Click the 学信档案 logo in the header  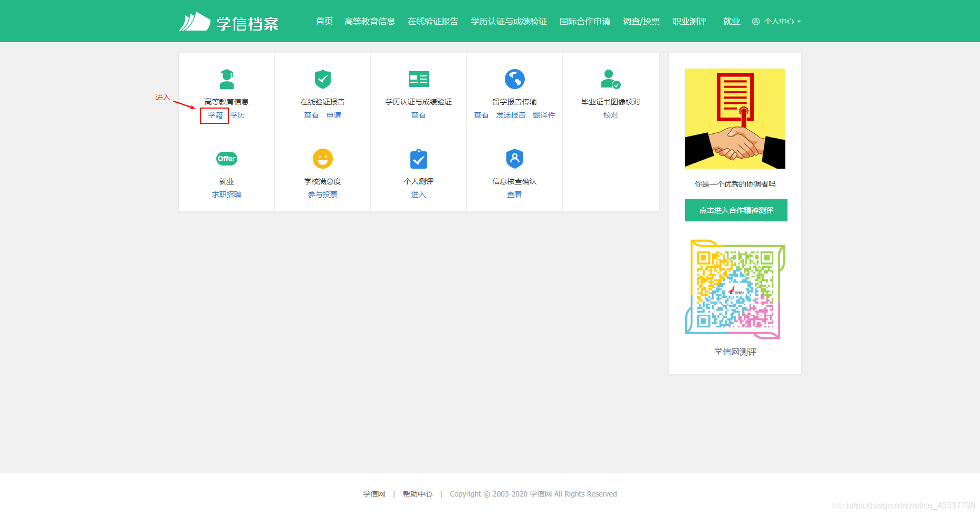point(228,22)
